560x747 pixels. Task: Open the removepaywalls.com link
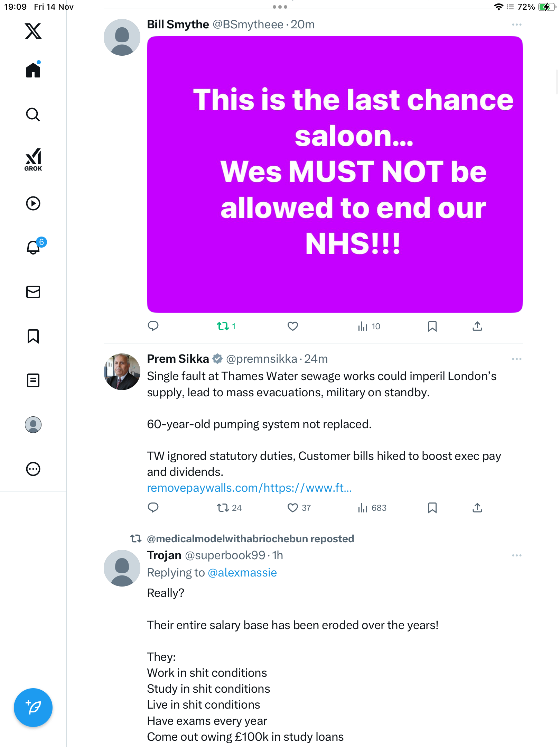[x=249, y=488]
